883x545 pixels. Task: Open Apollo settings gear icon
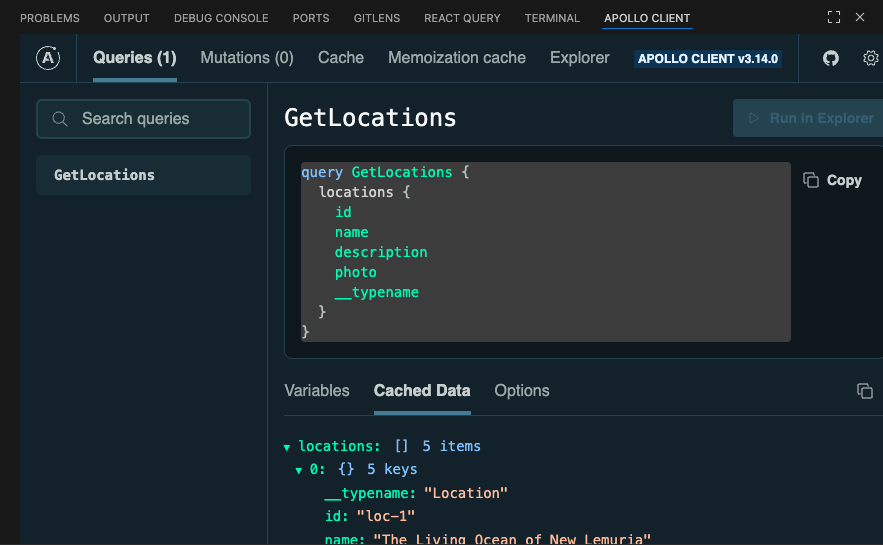(x=870, y=58)
